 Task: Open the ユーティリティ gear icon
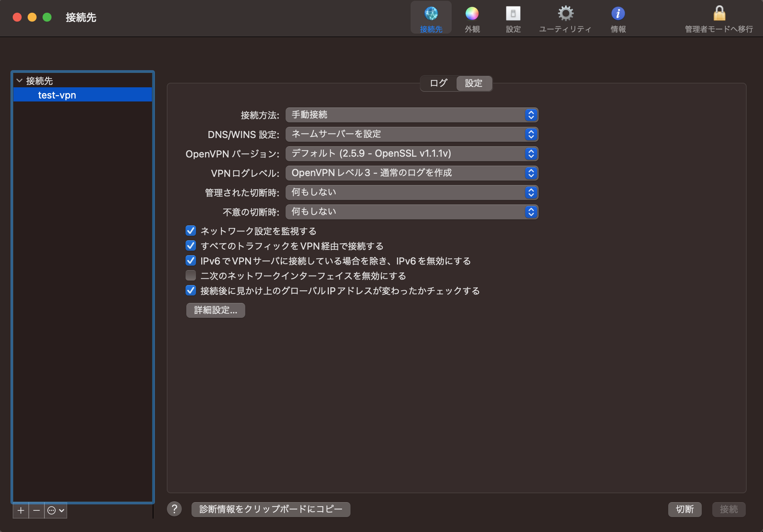(565, 14)
